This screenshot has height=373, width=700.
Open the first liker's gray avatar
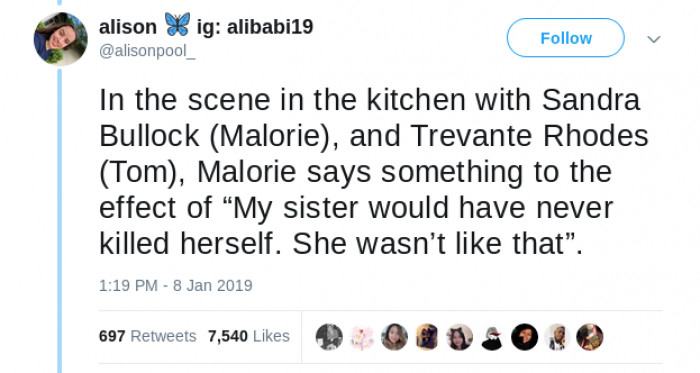(329, 337)
